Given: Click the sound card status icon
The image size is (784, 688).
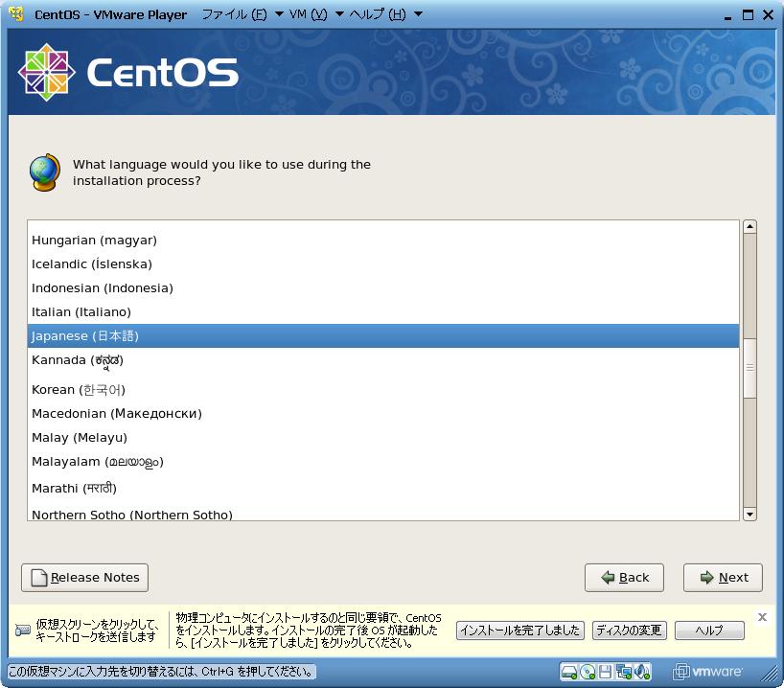Looking at the screenshot, I should pos(642,672).
